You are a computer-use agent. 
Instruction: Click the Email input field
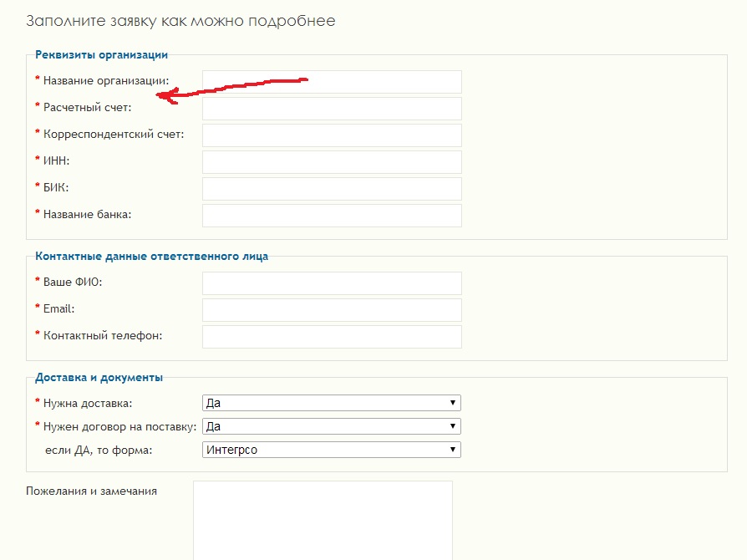332,310
